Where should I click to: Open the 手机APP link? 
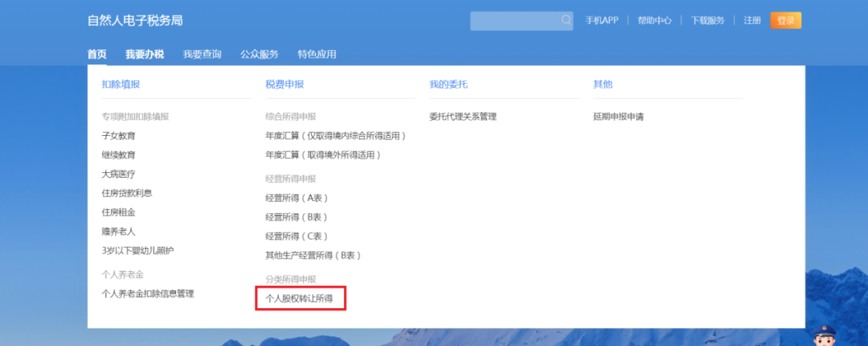pos(602,20)
